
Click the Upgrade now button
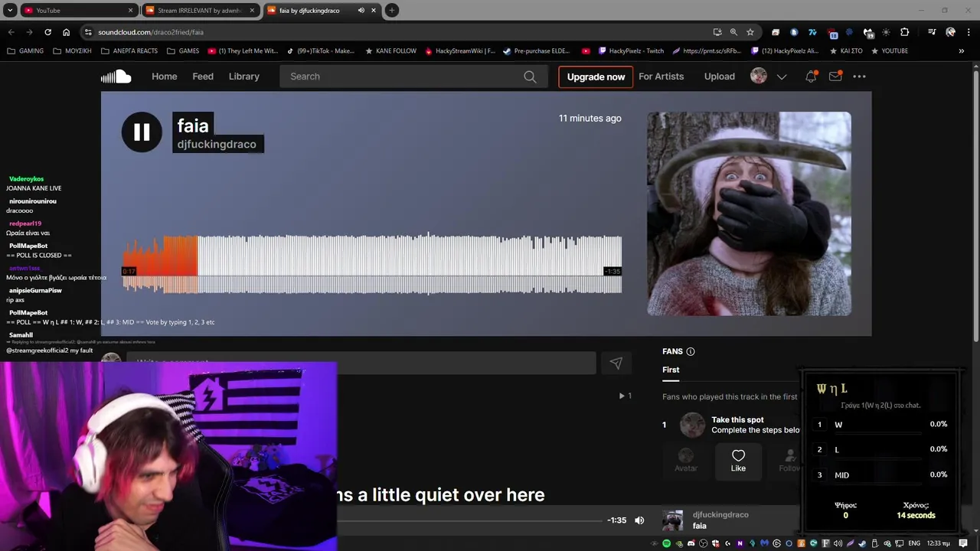tap(596, 77)
